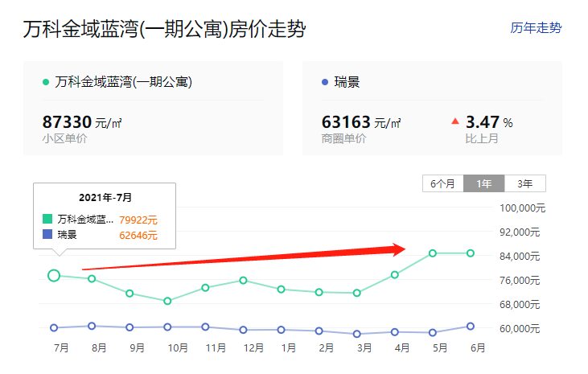
Task: Click the 3月 x-axis label
Action: (x=364, y=348)
